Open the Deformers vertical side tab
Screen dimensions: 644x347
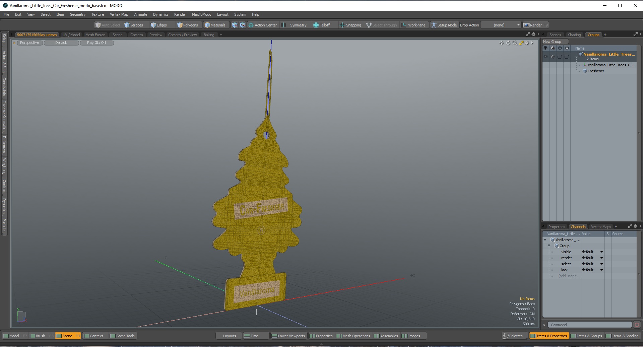[4, 145]
